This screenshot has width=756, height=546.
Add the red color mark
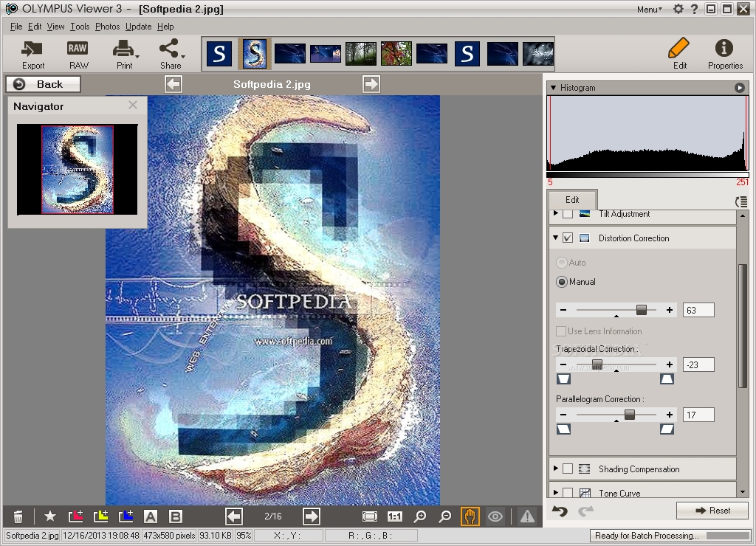click(x=76, y=516)
